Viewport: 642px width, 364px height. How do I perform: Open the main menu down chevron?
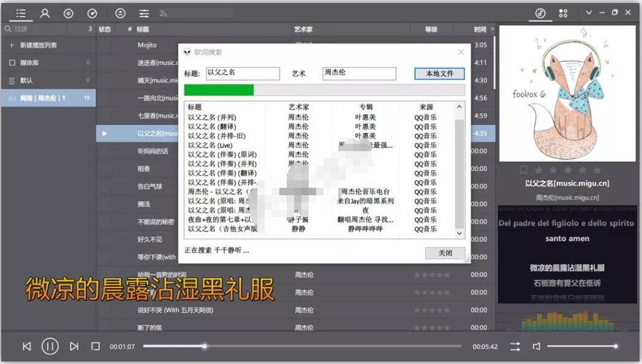pyautogui.click(x=589, y=12)
